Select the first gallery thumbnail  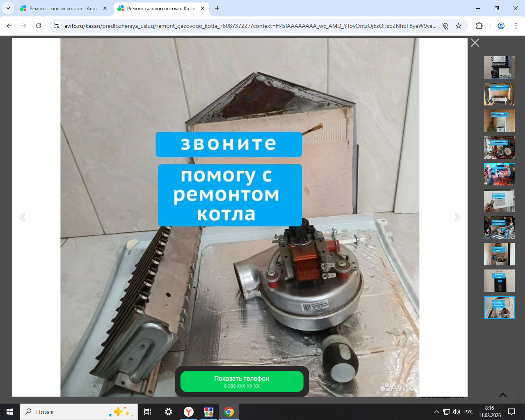[499, 67]
